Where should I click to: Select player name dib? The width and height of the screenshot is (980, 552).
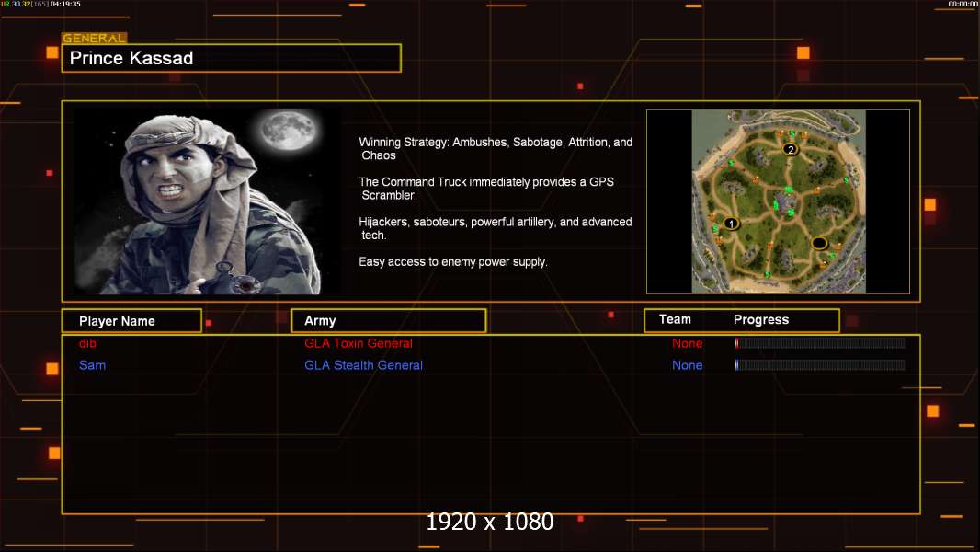[x=87, y=343]
